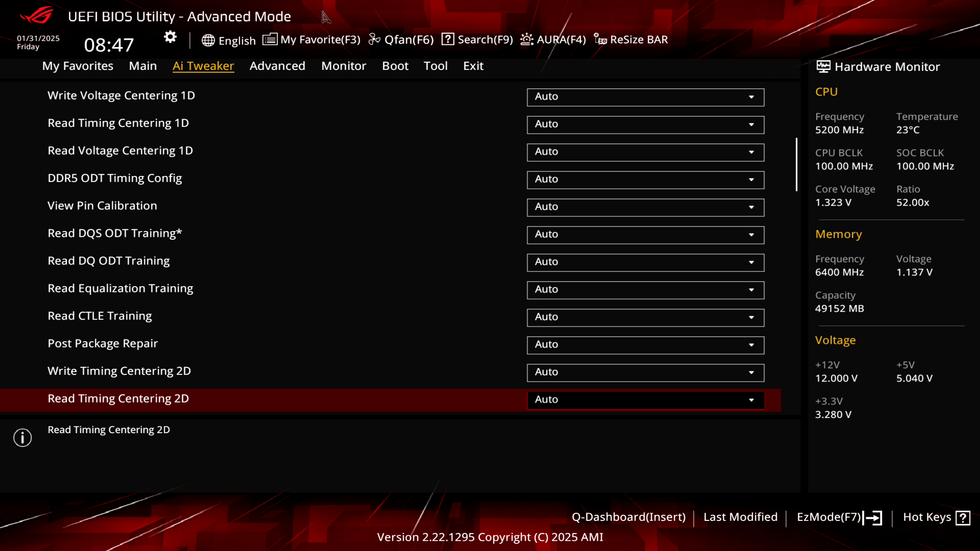Expand Write Voltage Centering 1D dropdown
The height and width of the screenshot is (551, 980).
tap(751, 96)
